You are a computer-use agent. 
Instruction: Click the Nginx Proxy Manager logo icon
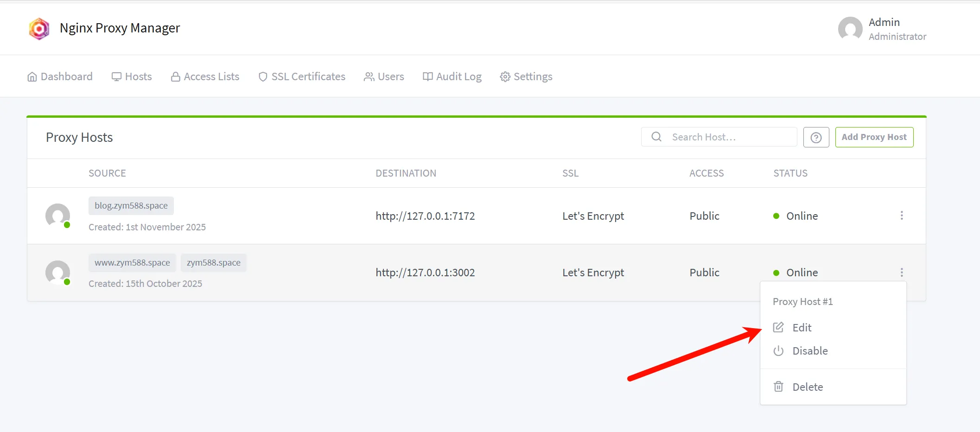tap(39, 29)
